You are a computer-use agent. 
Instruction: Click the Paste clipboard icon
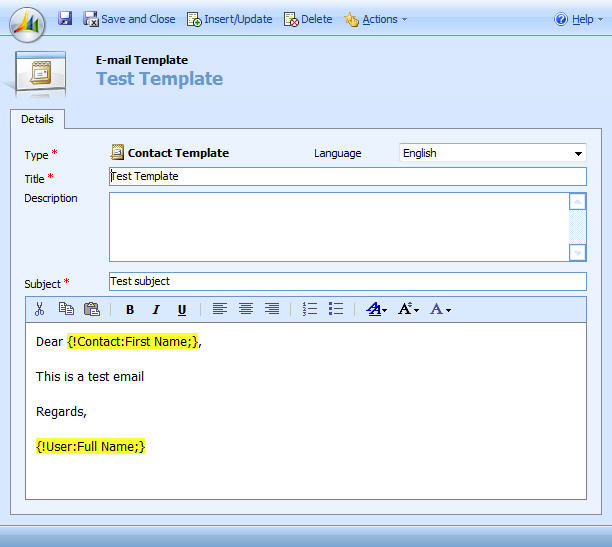coord(92,309)
